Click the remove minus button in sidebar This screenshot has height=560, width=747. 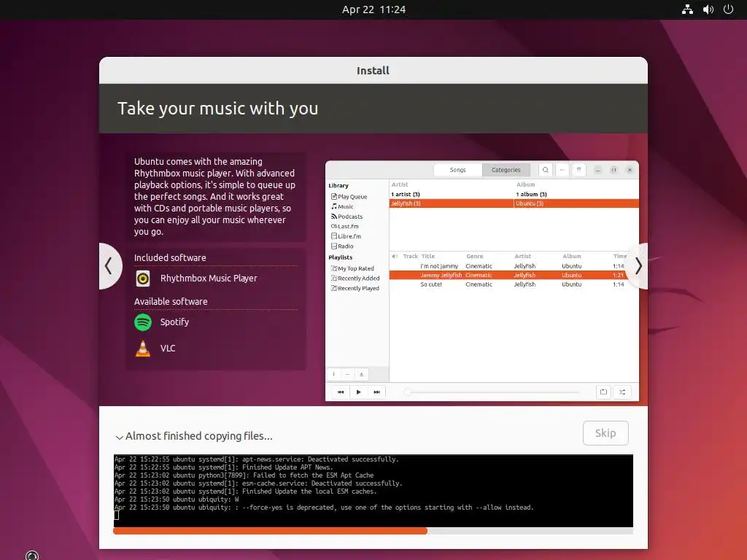pyautogui.click(x=347, y=374)
